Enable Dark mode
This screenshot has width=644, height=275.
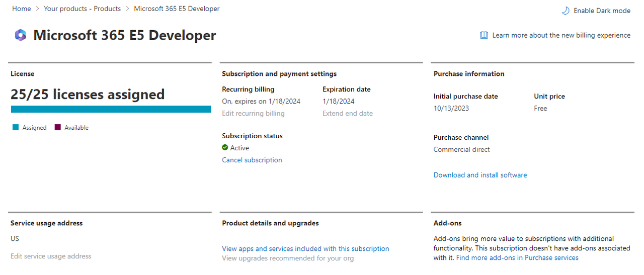(x=602, y=11)
